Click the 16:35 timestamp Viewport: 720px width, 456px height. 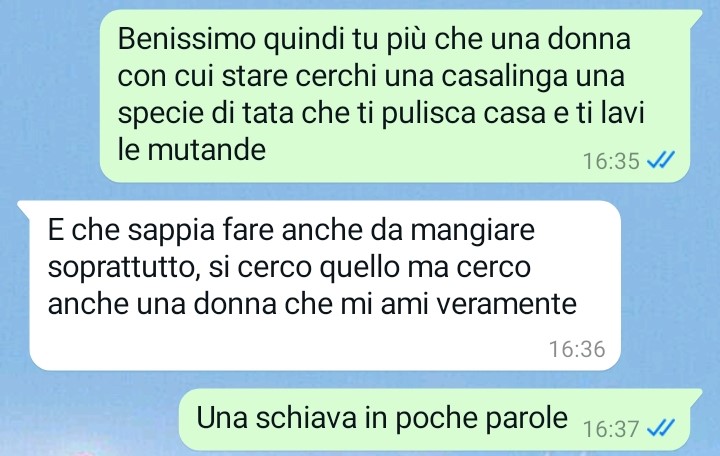coord(611,161)
